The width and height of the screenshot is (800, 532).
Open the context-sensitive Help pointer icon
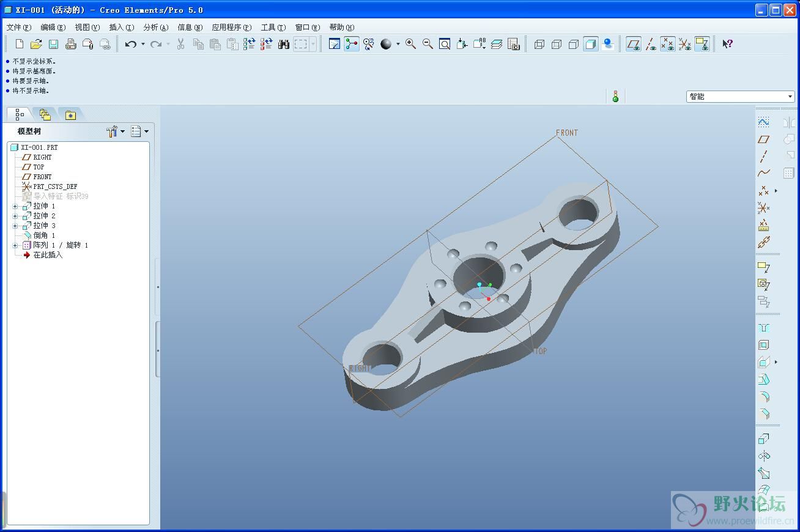[x=727, y=44]
